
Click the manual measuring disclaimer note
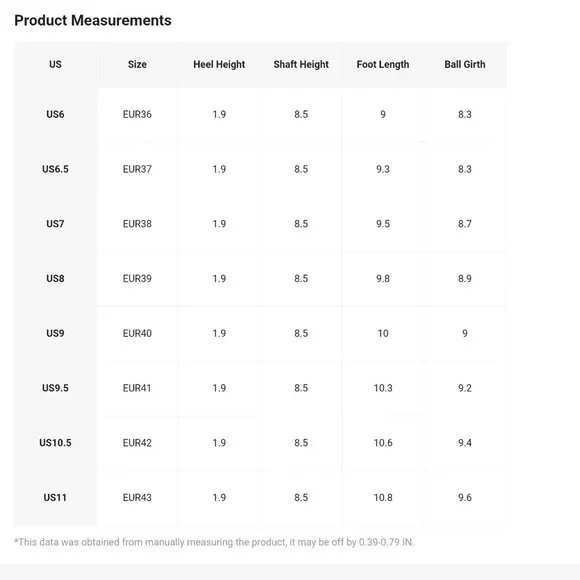[x=214, y=542]
